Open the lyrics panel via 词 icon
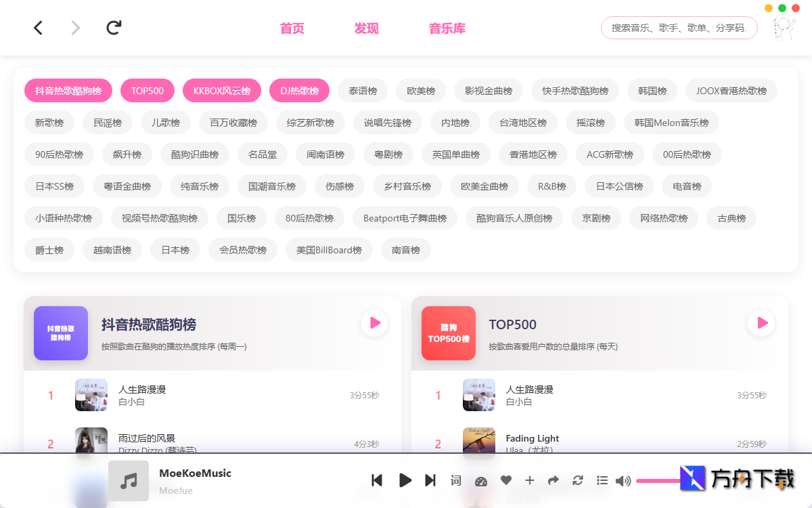812x508 pixels. point(455,480)
